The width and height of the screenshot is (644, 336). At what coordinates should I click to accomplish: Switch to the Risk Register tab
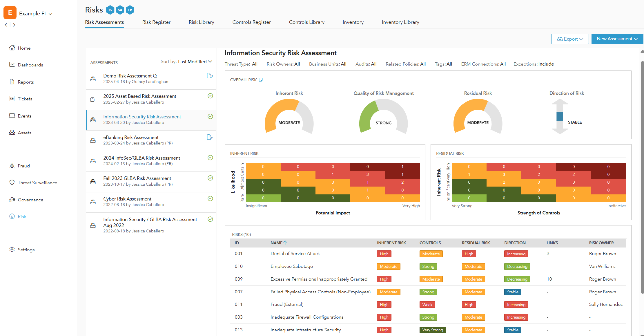click(156, 22)
